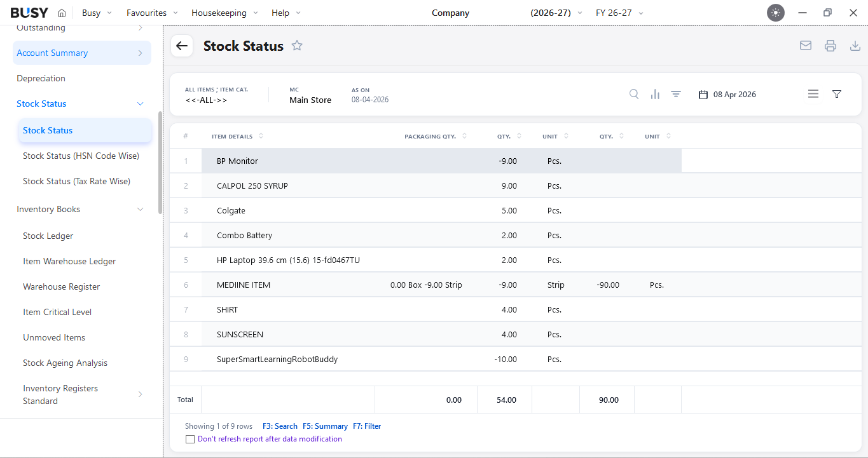This screenshot has height=458, width=868.
Task: Expand Outstanding sidebar chevron
Action: 140,28
